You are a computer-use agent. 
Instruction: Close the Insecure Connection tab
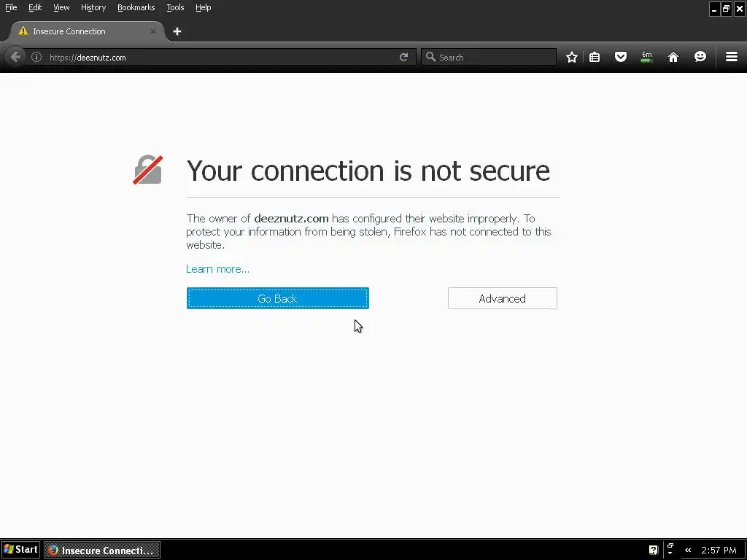click(153, 31)
